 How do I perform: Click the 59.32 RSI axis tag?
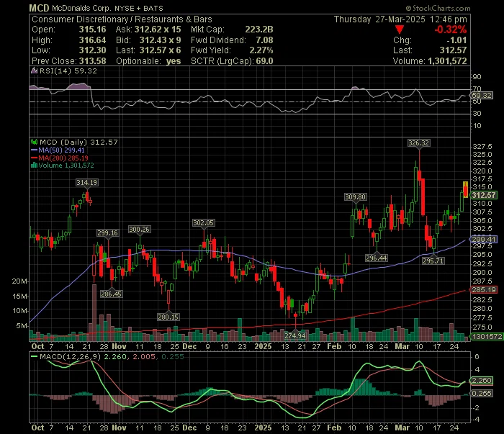(x=481, y=96)
